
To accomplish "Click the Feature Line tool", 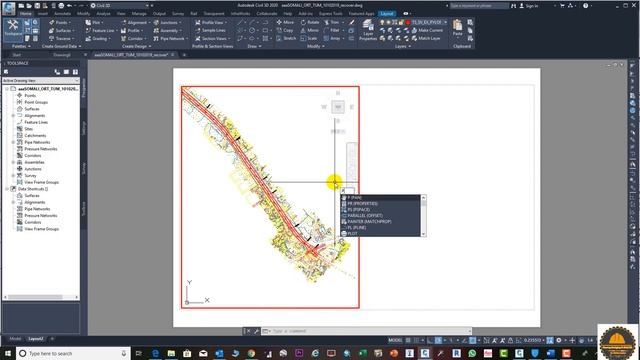I will click(x=101, y=31).
